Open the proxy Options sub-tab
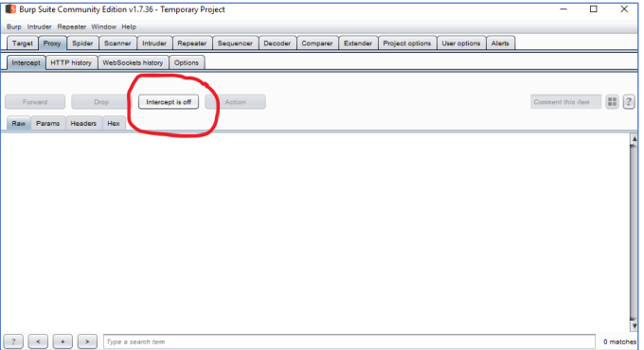Viewport: 644px width, 350px height. [187, 62]
